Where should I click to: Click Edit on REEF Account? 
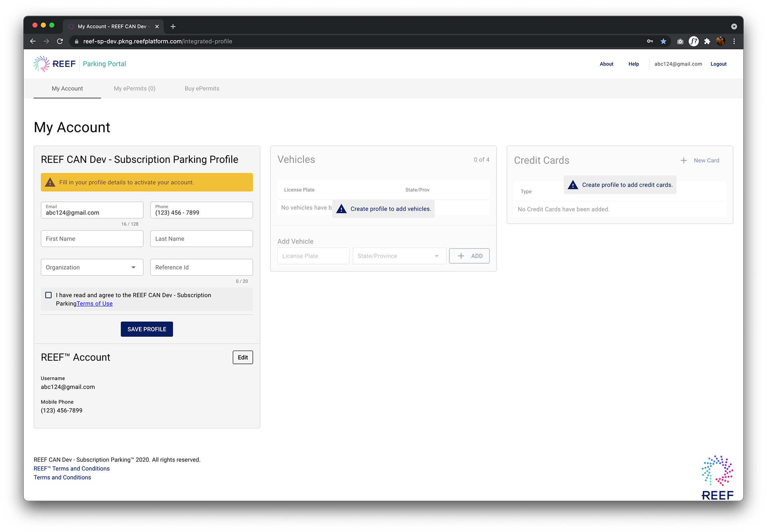tap(243, 357)
